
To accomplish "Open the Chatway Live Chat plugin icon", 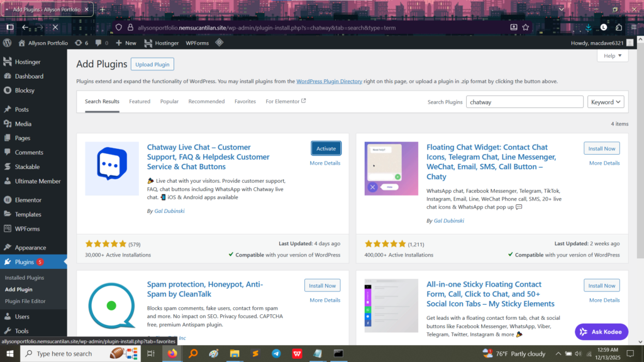I will 112,168.
